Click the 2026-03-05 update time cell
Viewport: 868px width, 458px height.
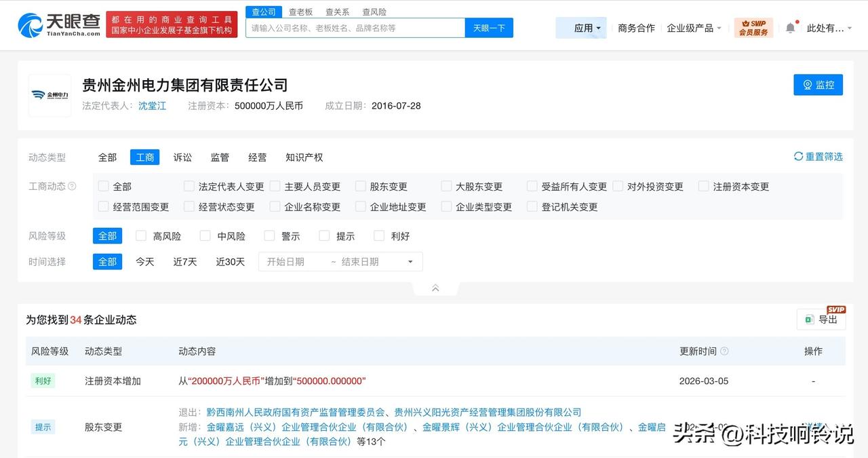click(x=704, y=381)
